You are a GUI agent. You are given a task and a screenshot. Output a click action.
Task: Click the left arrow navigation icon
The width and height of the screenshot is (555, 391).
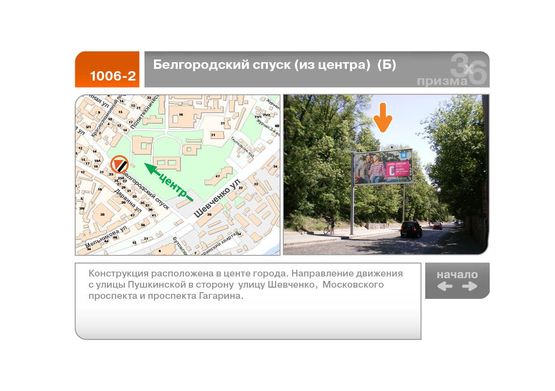445,286
